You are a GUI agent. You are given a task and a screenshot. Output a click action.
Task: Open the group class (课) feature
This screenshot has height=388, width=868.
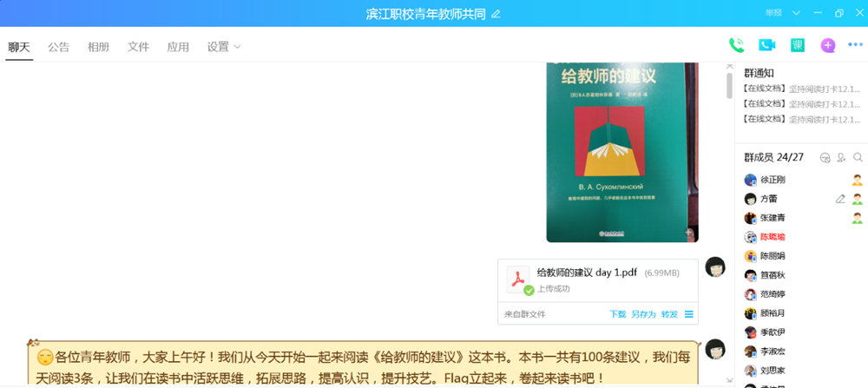point(797,45)
